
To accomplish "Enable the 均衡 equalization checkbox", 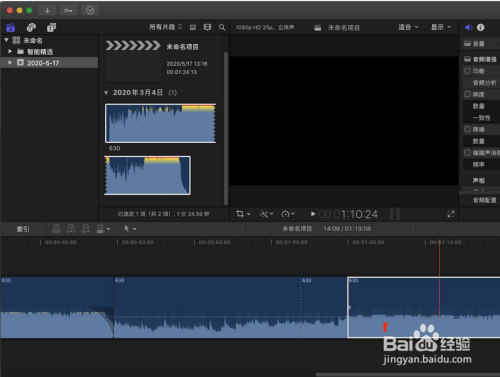I will [467, 71].
